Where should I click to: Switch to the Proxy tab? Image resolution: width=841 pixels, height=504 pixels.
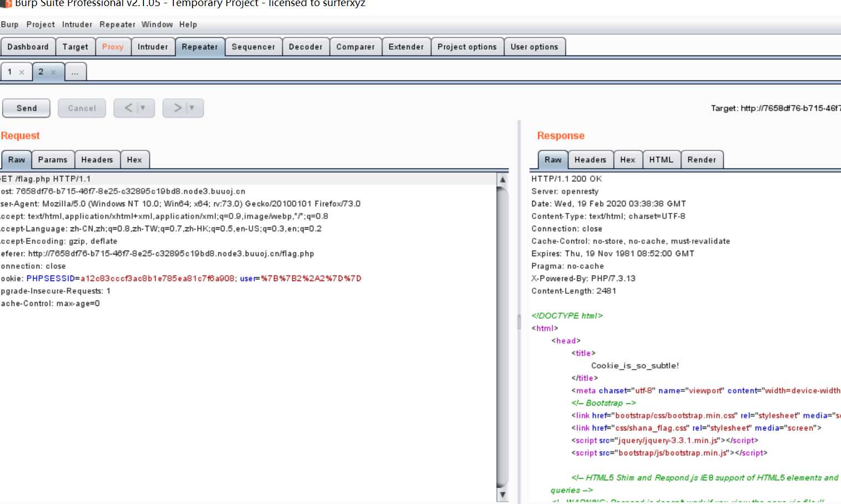click(113, 47)
